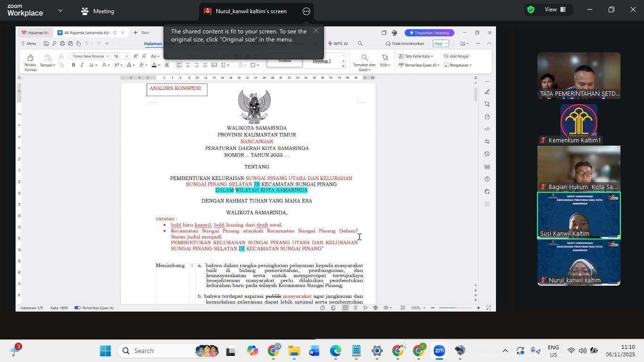Viewport: 644px width, 362px height.
Task: Click the history icon in right sidebar
Action: [487, 154]
